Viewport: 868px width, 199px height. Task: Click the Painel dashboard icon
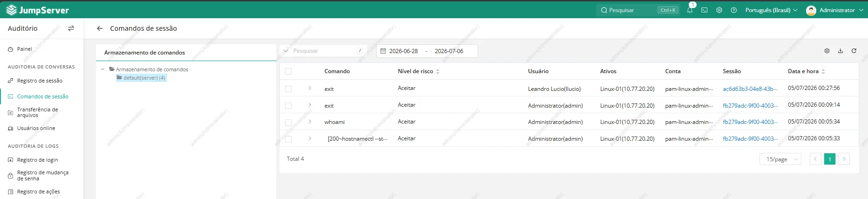click(x=11, y=49)
